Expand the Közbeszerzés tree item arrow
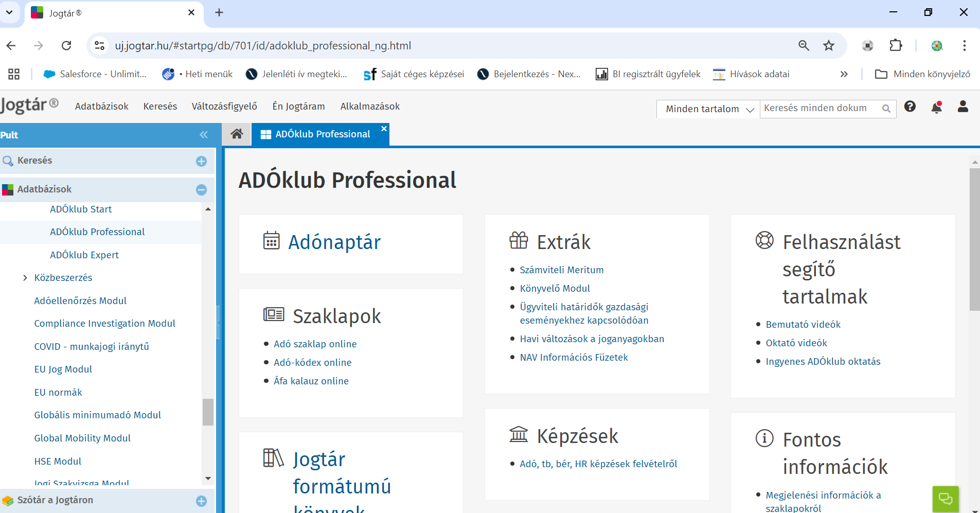This screenshot has height=513, width=980. 25,278
